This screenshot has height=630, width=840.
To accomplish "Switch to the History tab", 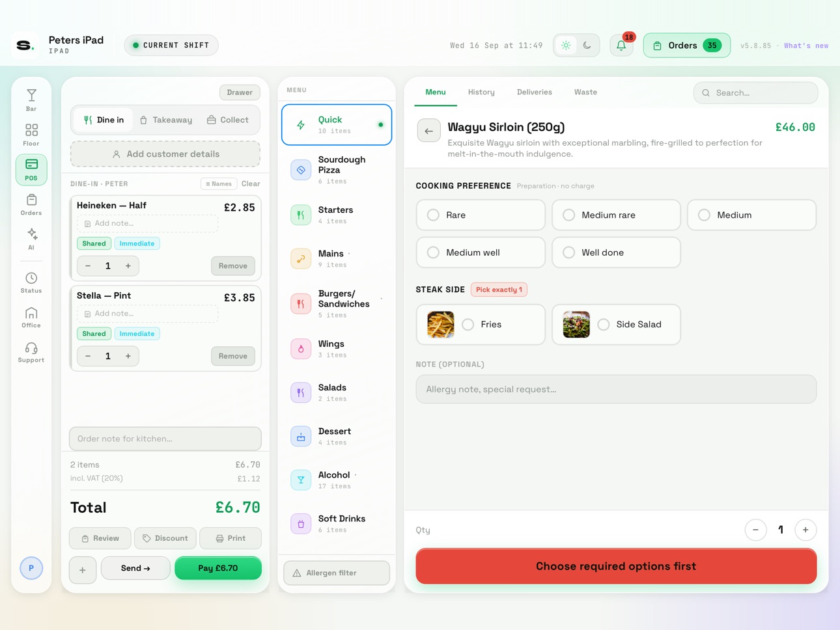I will (x=481, y=92).
